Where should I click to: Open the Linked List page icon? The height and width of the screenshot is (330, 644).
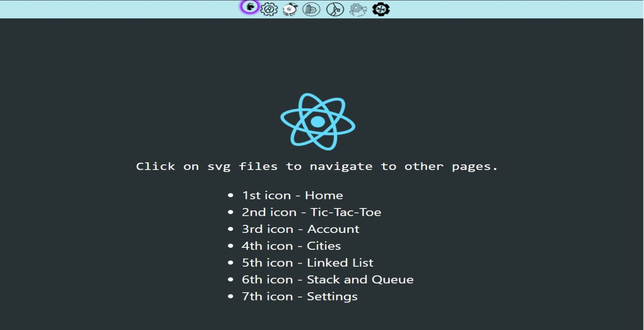tap(335, 9)
